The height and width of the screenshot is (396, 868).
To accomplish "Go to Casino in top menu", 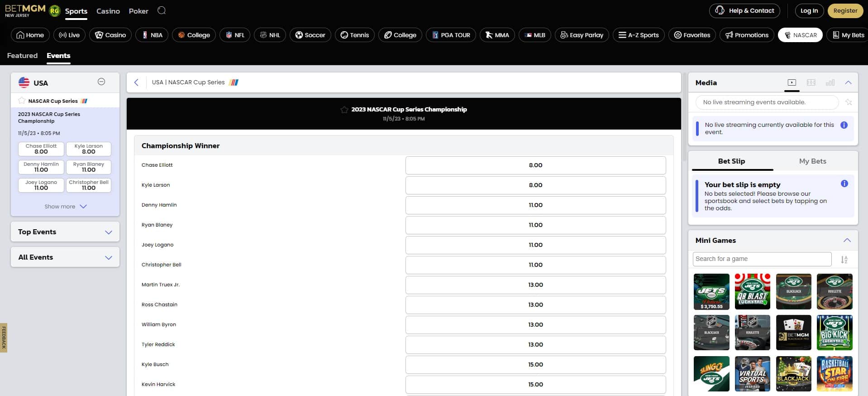I will pyautogui.click(x=108, y=11).
